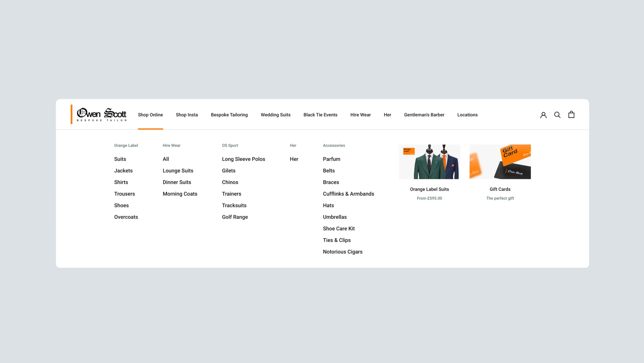Viewport: 644px width, 363px height.
Task: Click Golf Range in OS Sport column
Action: click(x=235, y=217)
